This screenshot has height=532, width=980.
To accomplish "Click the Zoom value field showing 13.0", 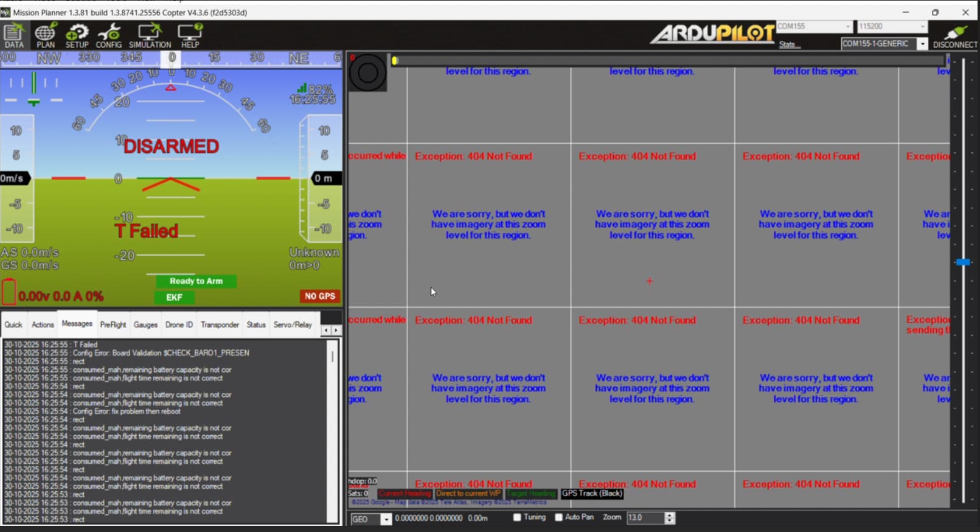I will [x=645, y=518].
